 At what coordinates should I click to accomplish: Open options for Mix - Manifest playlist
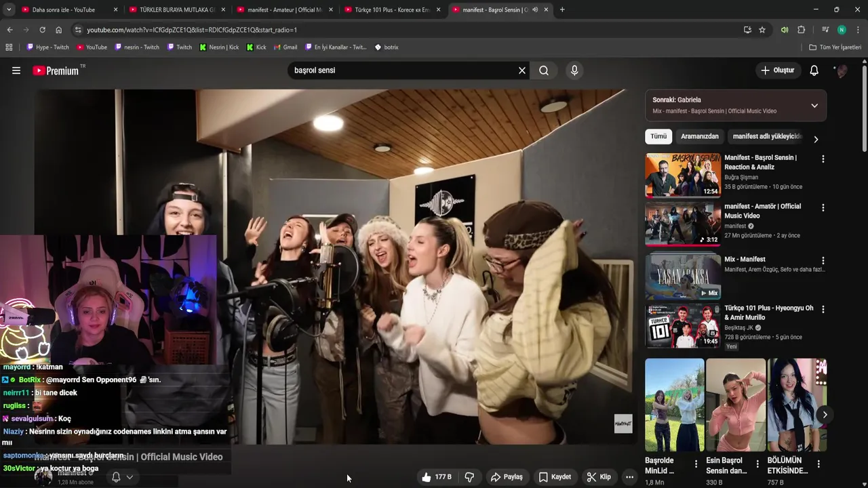click(823, 260)
